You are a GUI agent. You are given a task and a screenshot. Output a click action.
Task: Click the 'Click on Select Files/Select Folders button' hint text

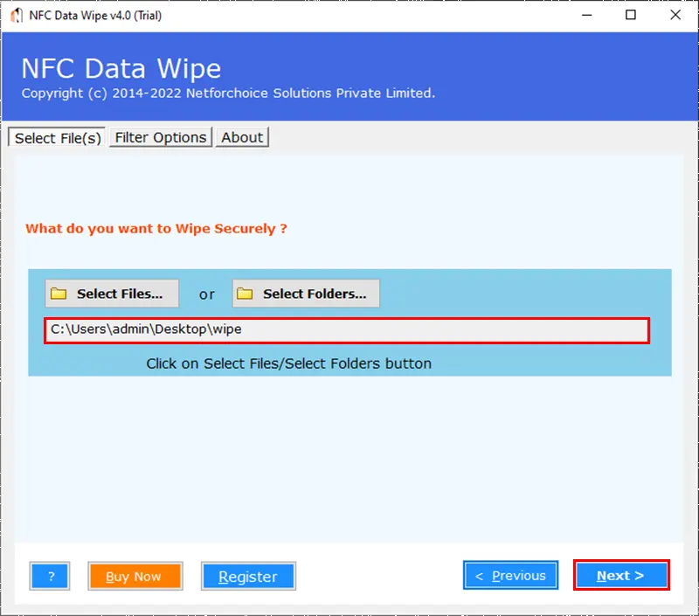[x=289, y=363]
